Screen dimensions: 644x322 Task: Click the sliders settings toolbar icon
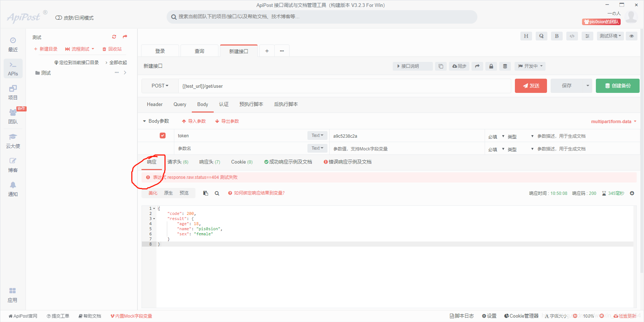pyautogui.click(x=587, y=36)
